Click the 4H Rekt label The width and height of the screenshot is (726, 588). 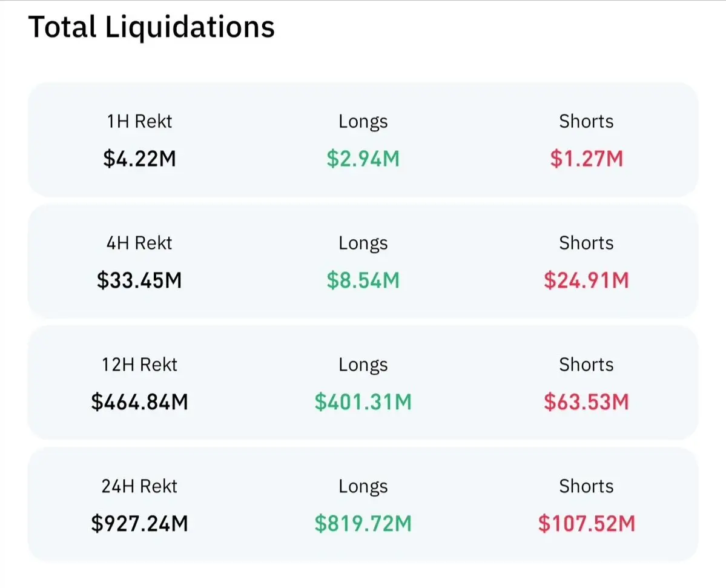[x=139, y=243]
